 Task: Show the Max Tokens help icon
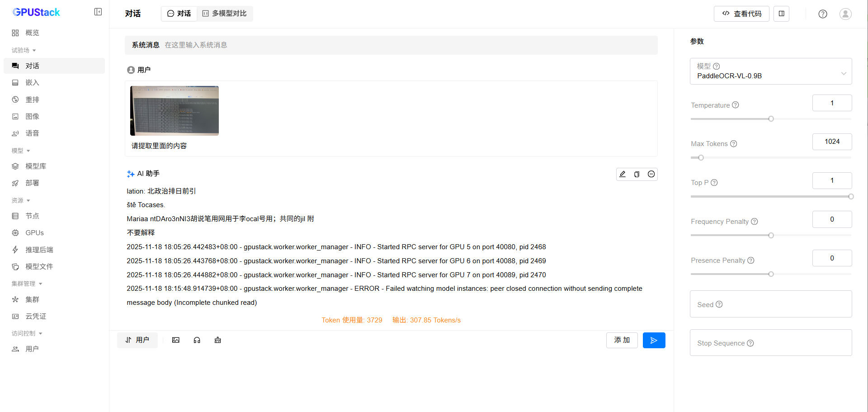734,143
